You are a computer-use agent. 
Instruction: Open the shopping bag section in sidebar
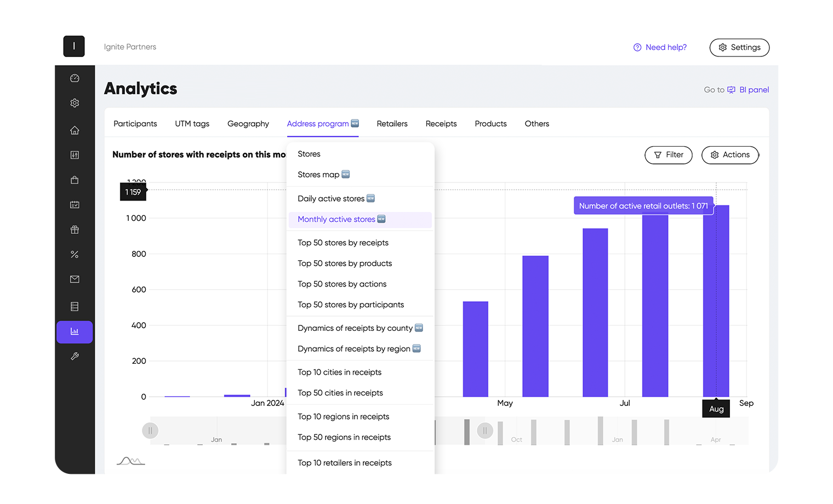pyautogui.click(x=74, y=180)
